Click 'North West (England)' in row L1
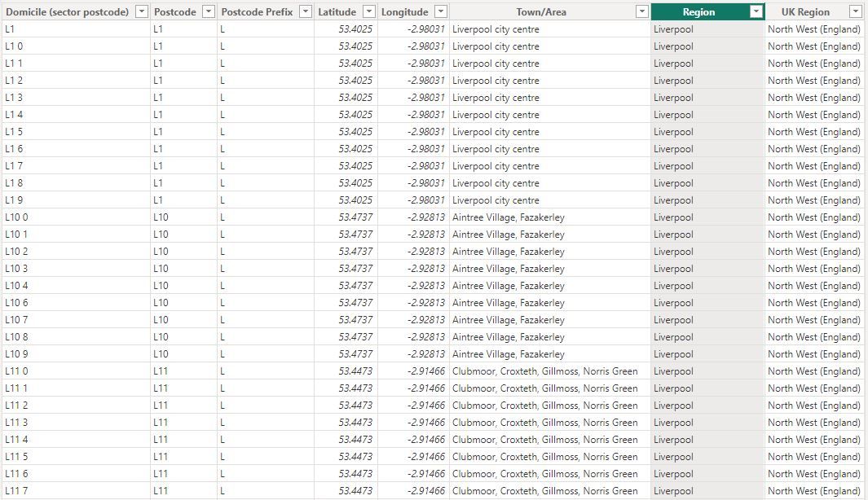The height and width of the screenshot is (500, 868). pos(813,29)
